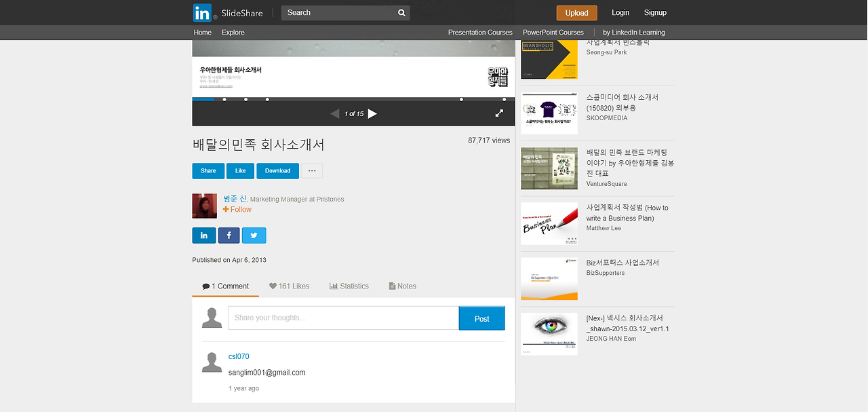Open Explore in navigation bar
868x412 pixels.
coord(233,33)
